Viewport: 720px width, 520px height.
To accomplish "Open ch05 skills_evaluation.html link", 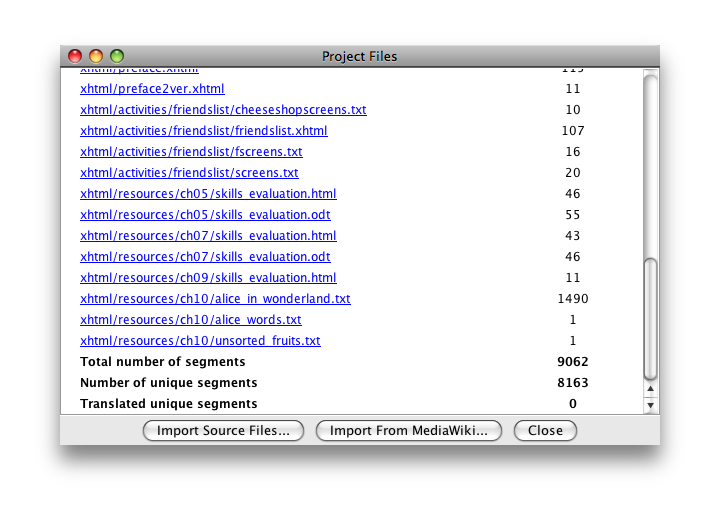I will pos(208,194).
